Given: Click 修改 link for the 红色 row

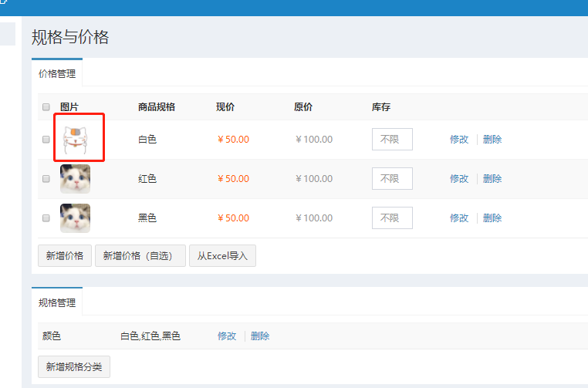Looking at the screenshot, I should coord(459,178).
